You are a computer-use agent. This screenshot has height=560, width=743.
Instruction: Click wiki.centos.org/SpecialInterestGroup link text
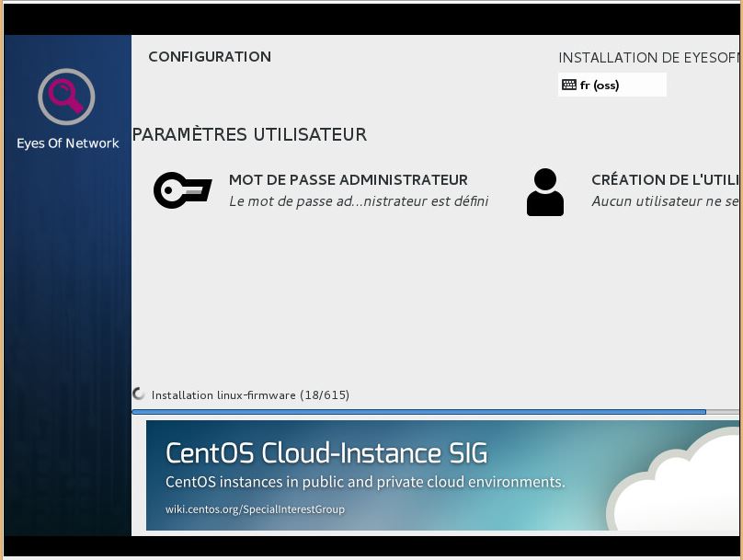click(x=255, y=509)
